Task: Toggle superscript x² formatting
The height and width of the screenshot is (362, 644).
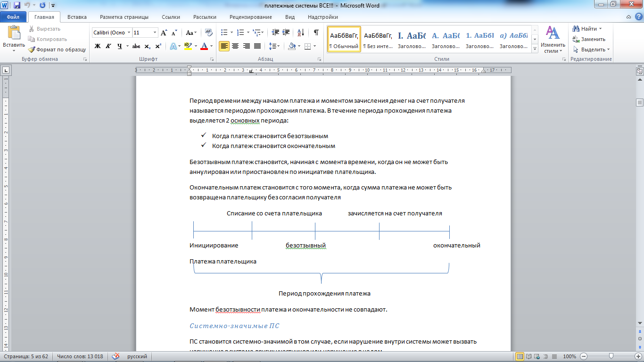Action: [158, 46]
